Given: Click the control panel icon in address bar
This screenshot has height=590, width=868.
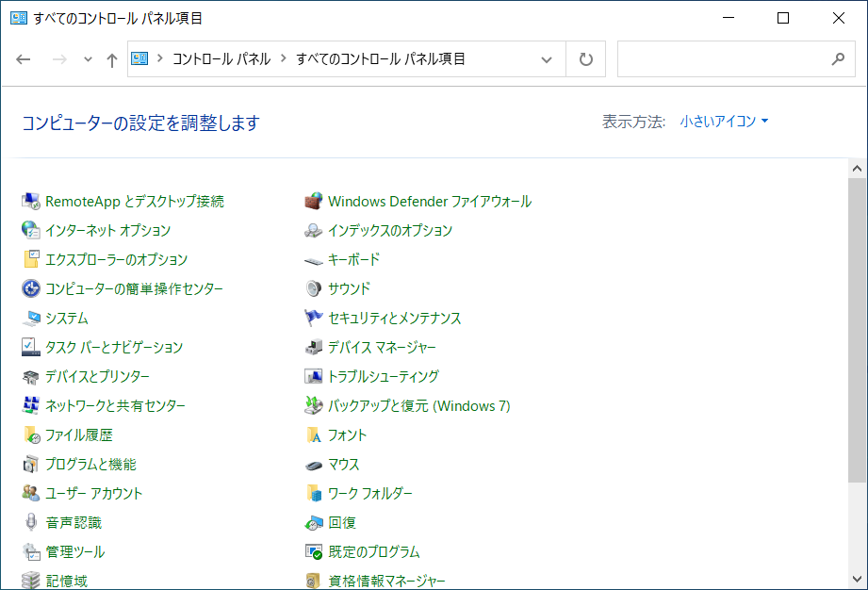Looking at the screenshot, I should tap(139, 58).
